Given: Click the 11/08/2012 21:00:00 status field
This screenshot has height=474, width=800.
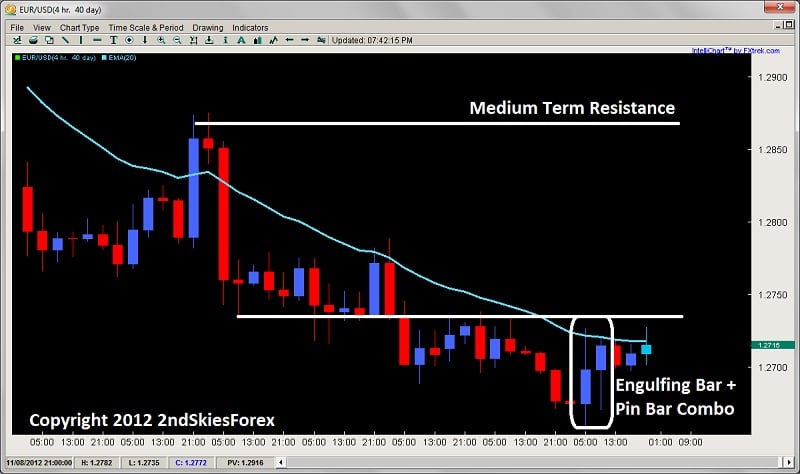Looking at the screenshot, I should (39, 463).
